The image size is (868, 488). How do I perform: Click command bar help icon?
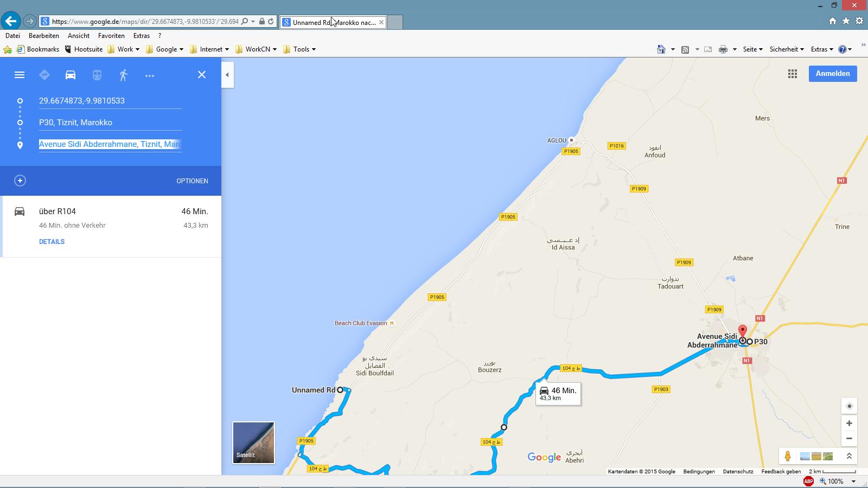point(843,49)
